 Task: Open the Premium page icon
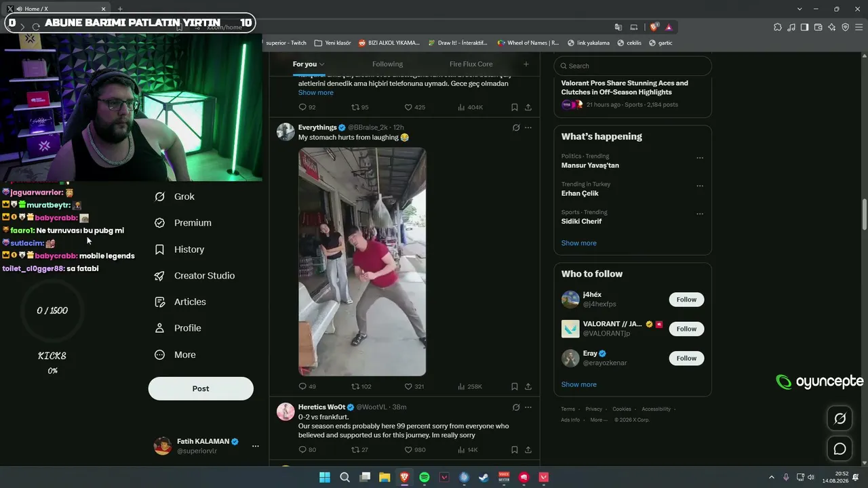tap(159, 223)
